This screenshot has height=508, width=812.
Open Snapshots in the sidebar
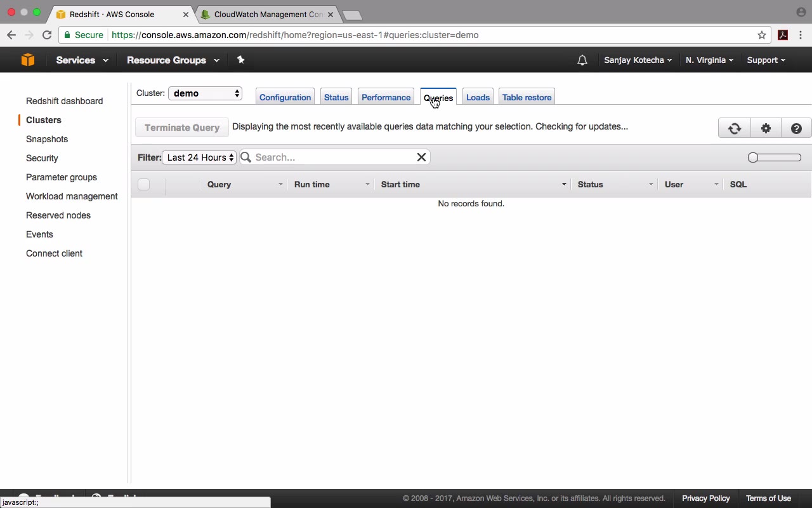coord(47,139)
